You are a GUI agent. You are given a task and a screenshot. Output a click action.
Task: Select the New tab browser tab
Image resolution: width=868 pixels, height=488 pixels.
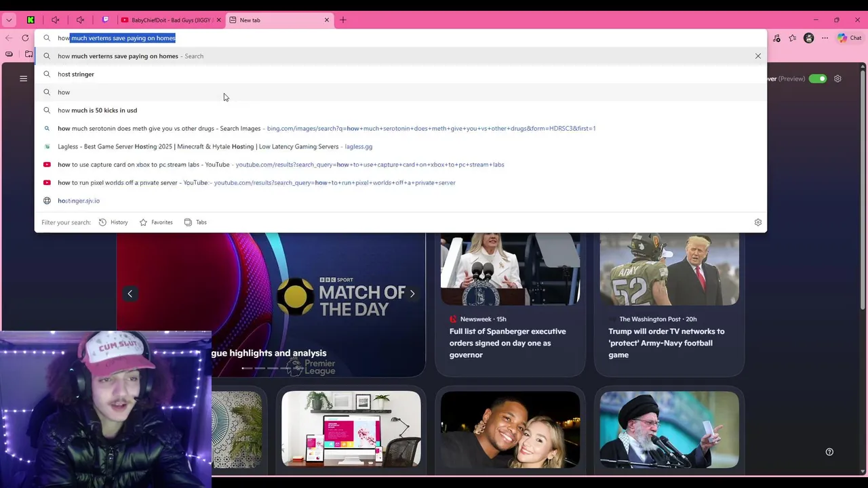click(279, 20)
